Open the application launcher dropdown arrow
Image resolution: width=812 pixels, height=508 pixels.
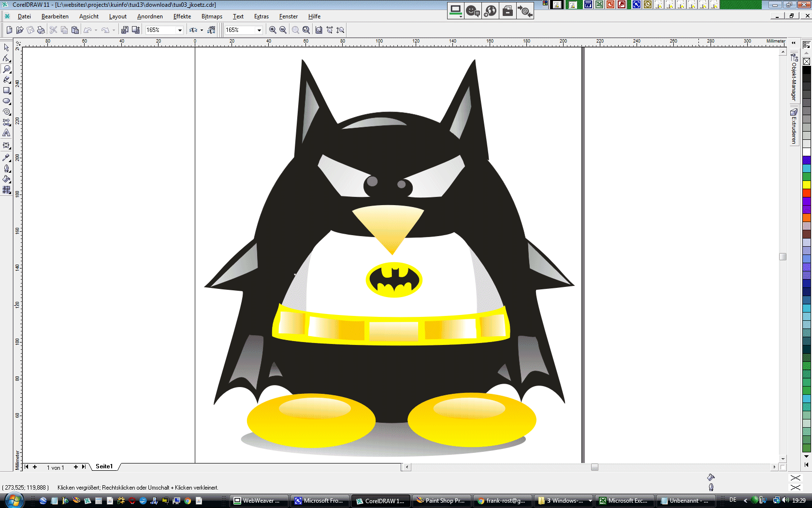pos(202,30)
